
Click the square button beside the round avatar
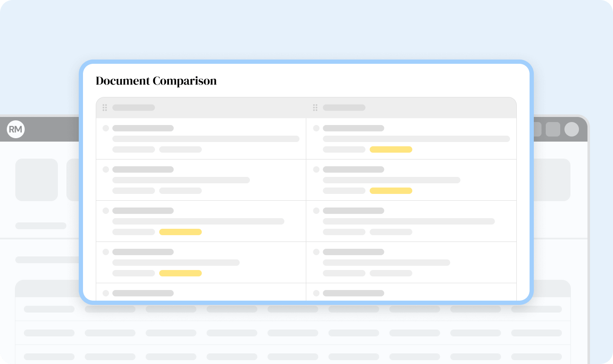[x=553, y=129]
